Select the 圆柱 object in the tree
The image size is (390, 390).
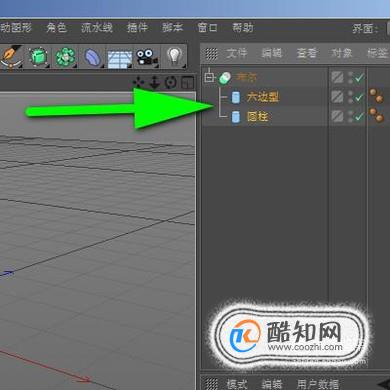(257, 117)
